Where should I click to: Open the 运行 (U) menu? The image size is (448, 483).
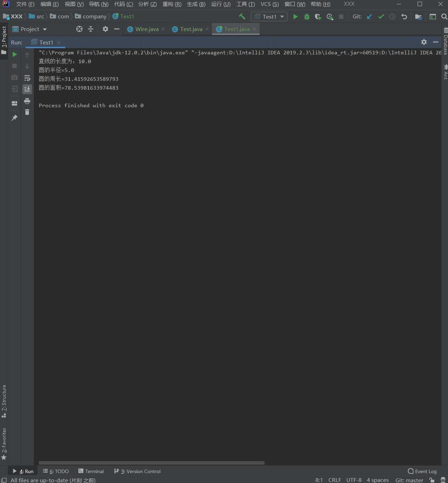(221, 4)
